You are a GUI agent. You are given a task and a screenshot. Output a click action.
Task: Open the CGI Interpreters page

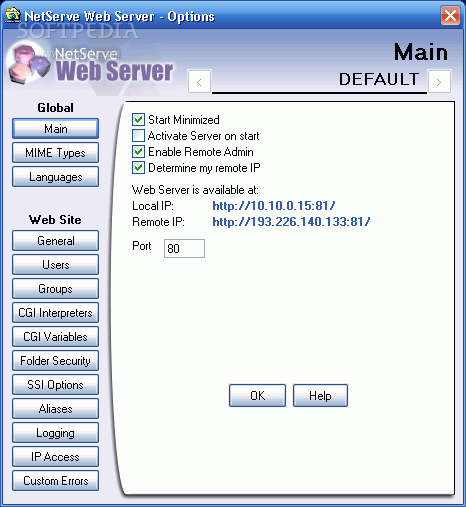[x=55, y=313]
